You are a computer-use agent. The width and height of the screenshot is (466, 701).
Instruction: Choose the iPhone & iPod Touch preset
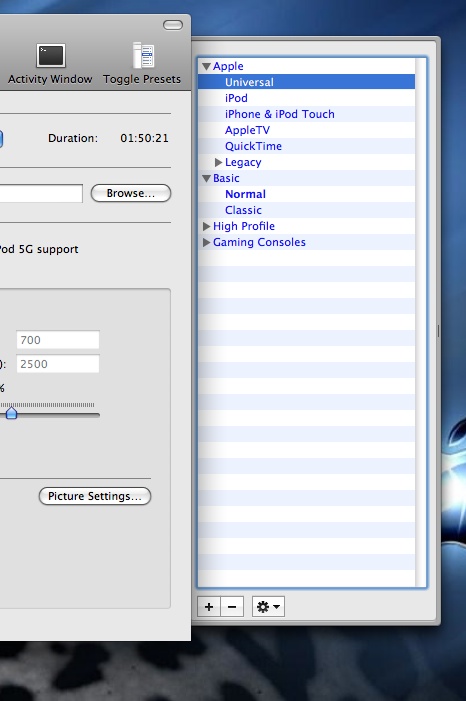pyautogui.click(x=306, y=114)
